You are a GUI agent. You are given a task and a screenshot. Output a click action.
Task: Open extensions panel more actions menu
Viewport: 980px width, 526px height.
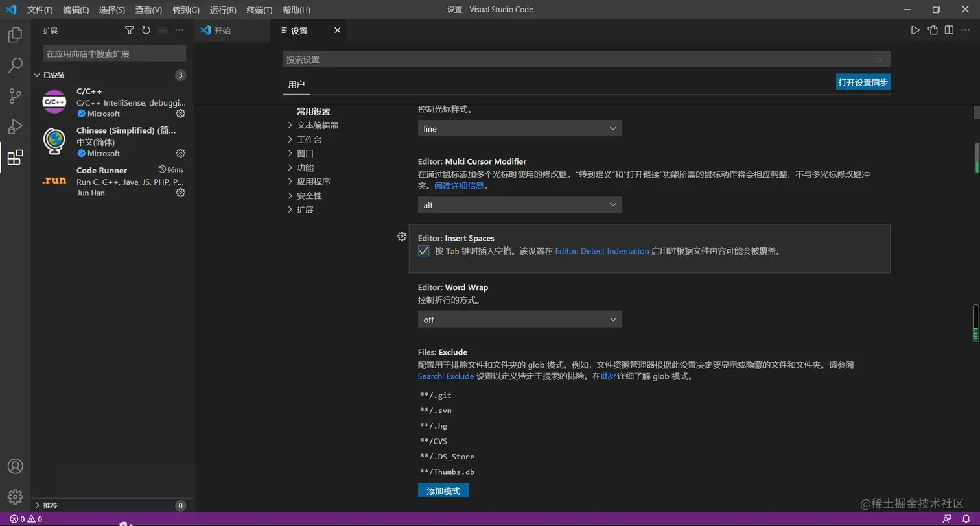click(x=180, y=30)
